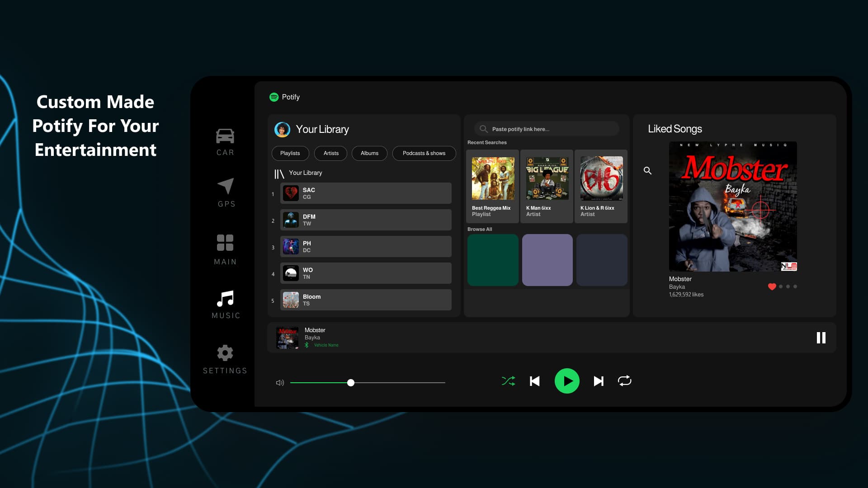The height and width of the screenshot is (488, 868).
Task: Click Recent Searches label
Action: click(487, 143)
